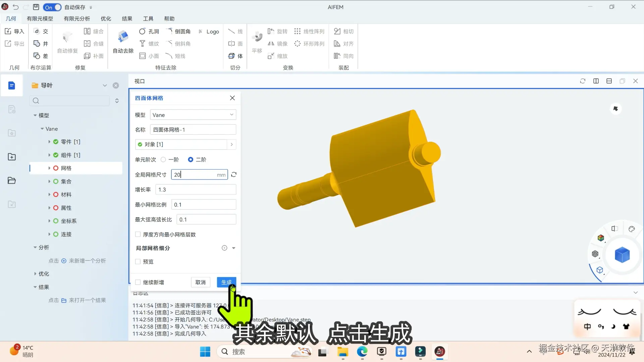
Task: Click the blue cube view navigator
Action: coord(622,255)
